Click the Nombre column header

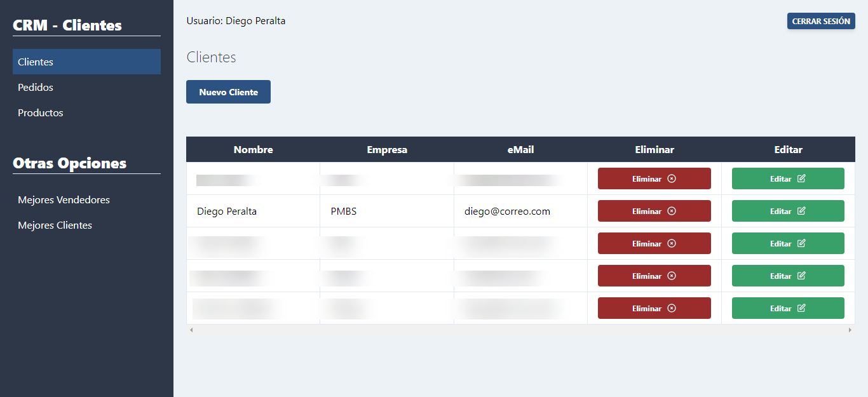253,150
